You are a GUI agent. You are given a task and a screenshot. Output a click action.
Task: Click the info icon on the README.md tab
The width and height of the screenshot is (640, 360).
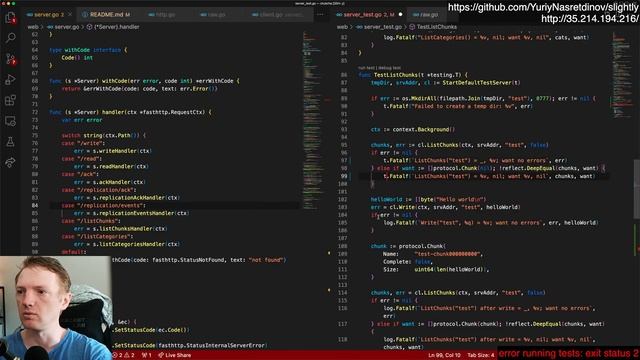(85, 14)
